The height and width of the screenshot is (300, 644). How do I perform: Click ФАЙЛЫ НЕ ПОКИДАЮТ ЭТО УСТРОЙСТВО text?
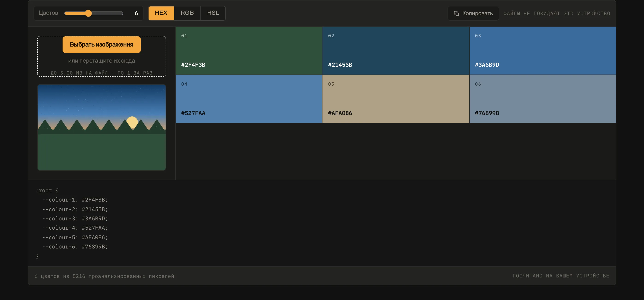[557, 14]
